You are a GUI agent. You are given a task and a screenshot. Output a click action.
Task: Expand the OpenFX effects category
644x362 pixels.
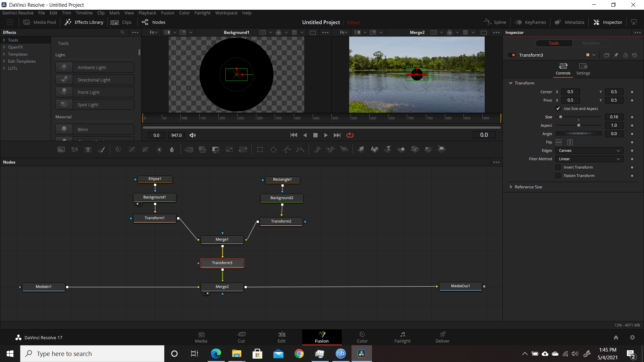pyautogui.click(x=4, y=47)
